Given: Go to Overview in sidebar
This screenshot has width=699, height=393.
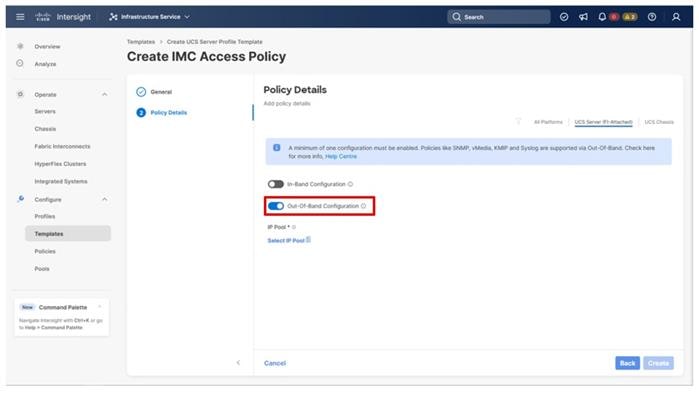Looking at the screenshot, I should pyautogui.click(x=47, y=46).
